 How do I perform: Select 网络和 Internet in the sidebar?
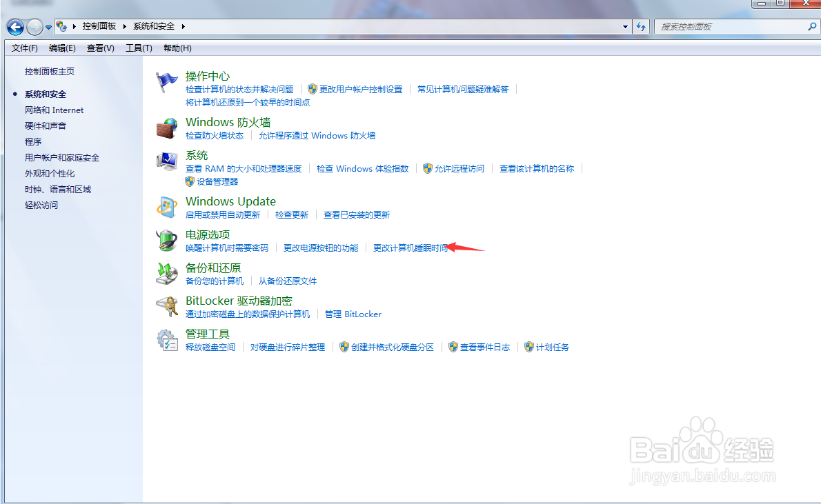(54, 110)
